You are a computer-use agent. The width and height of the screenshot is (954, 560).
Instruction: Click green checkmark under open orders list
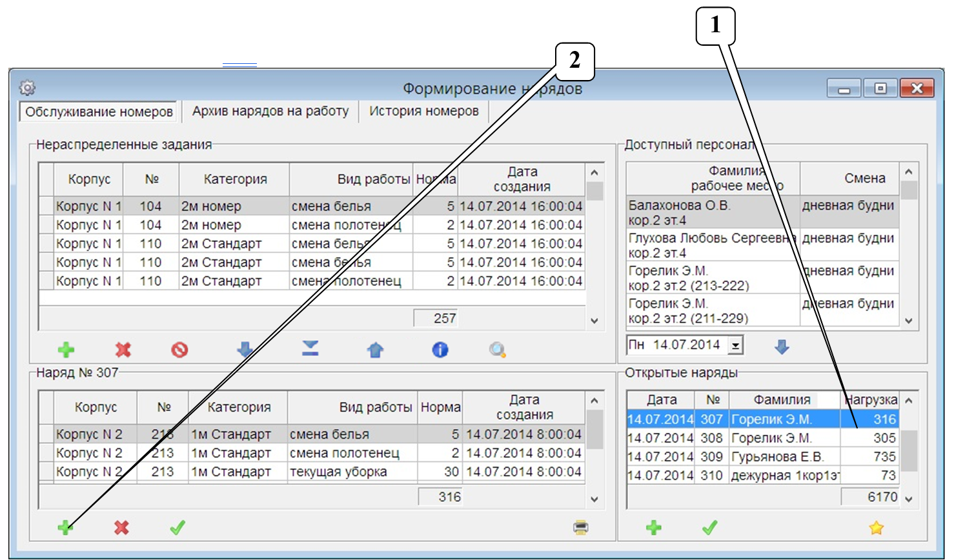click(x=710, y=528)
